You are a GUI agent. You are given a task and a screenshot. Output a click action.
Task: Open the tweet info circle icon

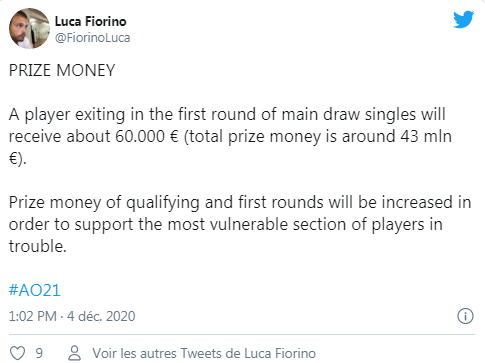(465, 316)
